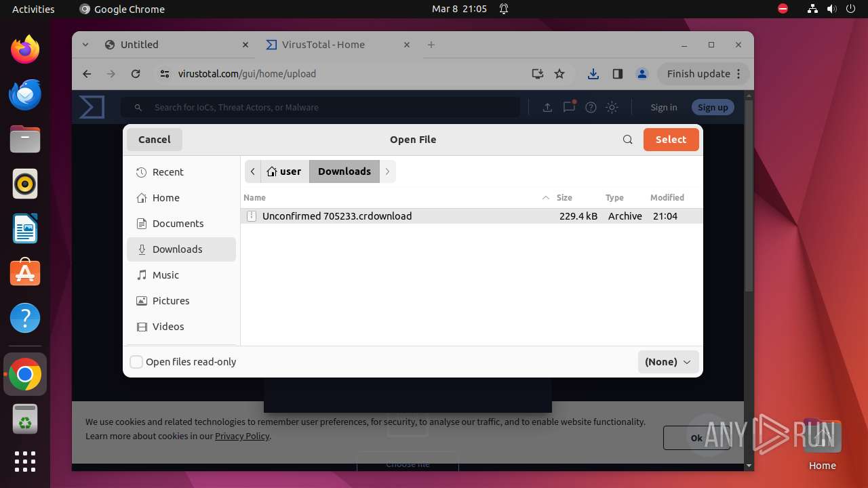The image size is (868, 488).
Task: Select Pictures in the sidebar
Action: (x=181, y=301)
